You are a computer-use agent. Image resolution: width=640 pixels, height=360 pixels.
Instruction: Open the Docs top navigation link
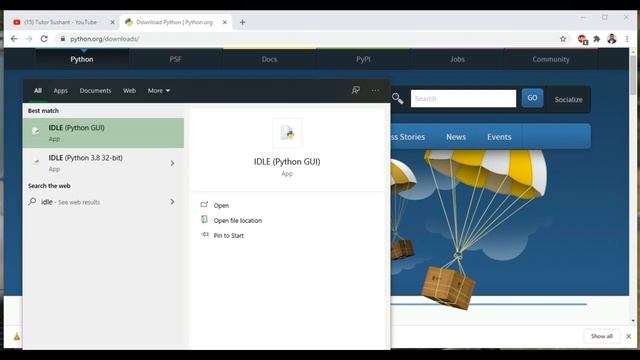click(269, 59)
